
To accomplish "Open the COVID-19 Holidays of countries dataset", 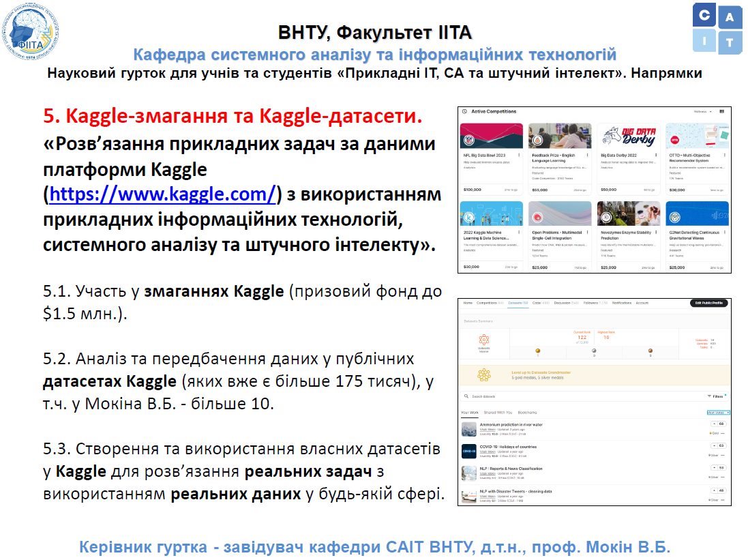I will (508, 447).
